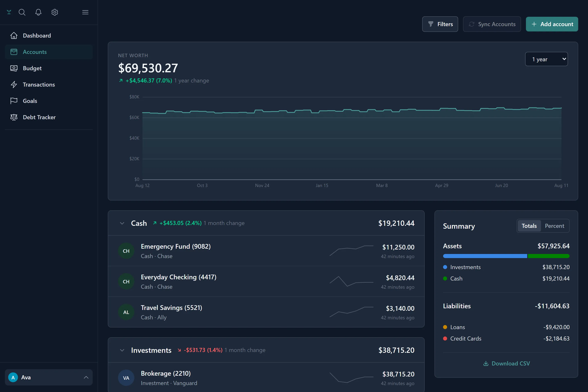Click the Dashboard home icon

click(14, 36)
